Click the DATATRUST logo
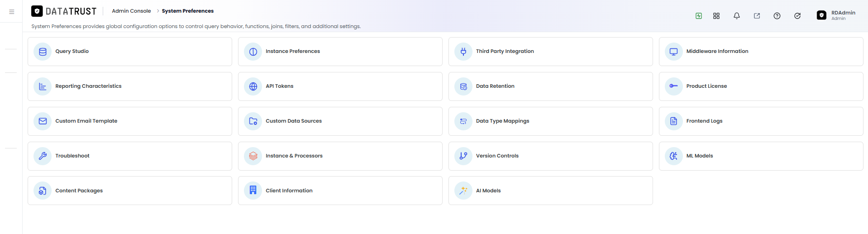 pyautogui.click(x=64, y=11)
